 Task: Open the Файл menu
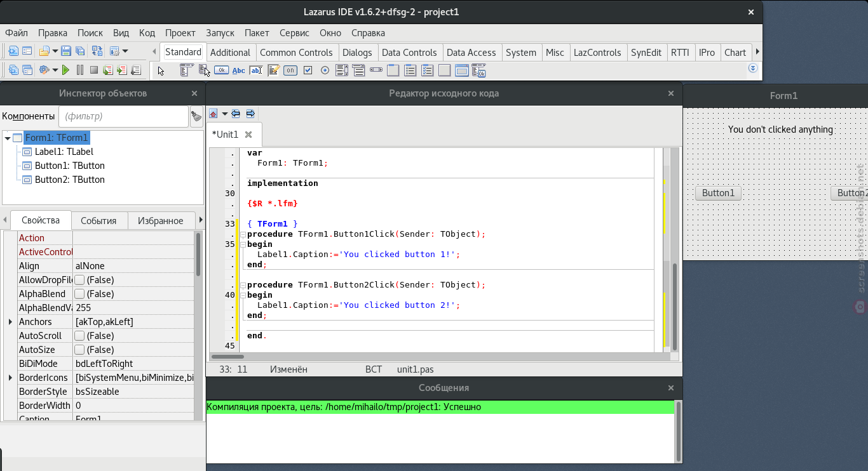point(17,33)
